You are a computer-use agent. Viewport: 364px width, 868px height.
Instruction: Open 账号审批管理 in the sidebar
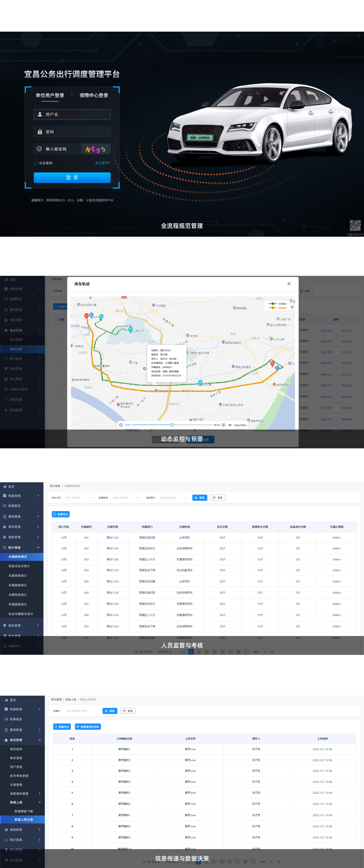coord(19,776)
